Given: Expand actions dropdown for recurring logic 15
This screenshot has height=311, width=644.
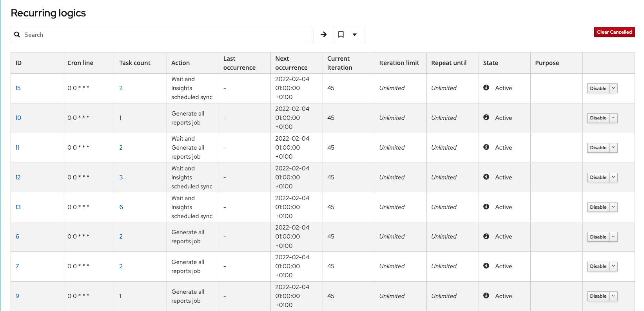Looking at the screenshot, I should (x=613, y=89).
